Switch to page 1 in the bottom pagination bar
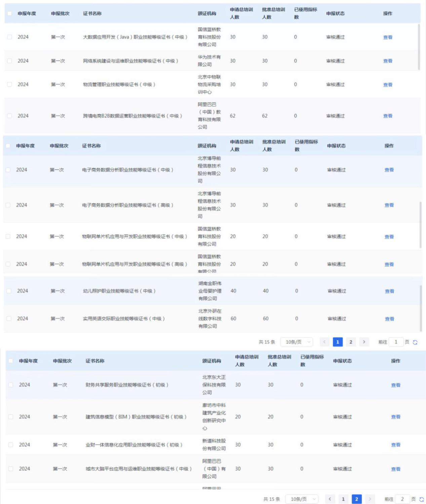Image resolution: width=426 pixels, height=504 pixels. [343, 499]
